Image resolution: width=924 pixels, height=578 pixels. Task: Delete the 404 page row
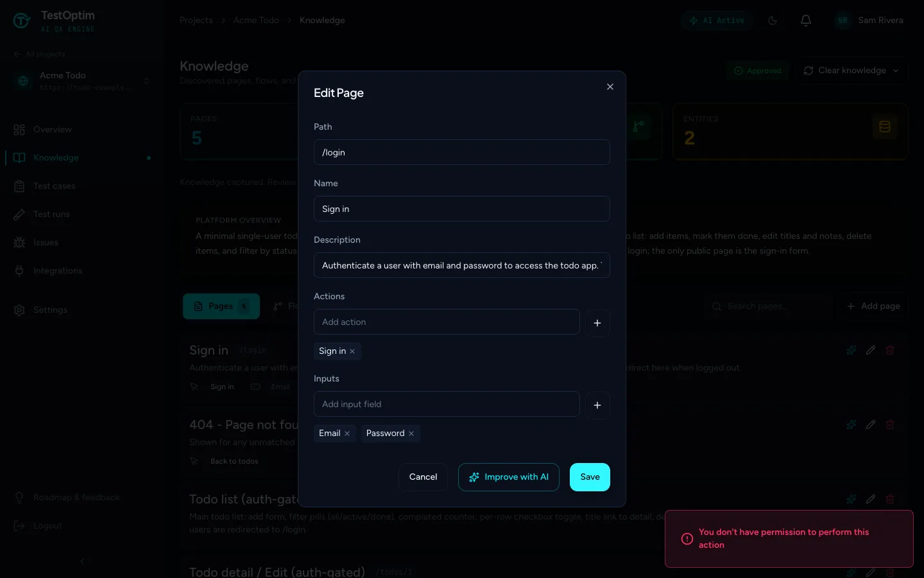[x=890, y=425]
